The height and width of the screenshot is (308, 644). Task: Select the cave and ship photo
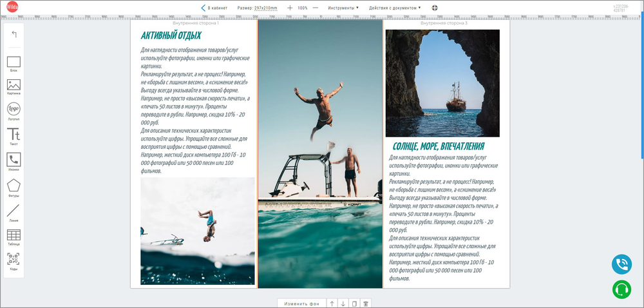pos(442,82)
